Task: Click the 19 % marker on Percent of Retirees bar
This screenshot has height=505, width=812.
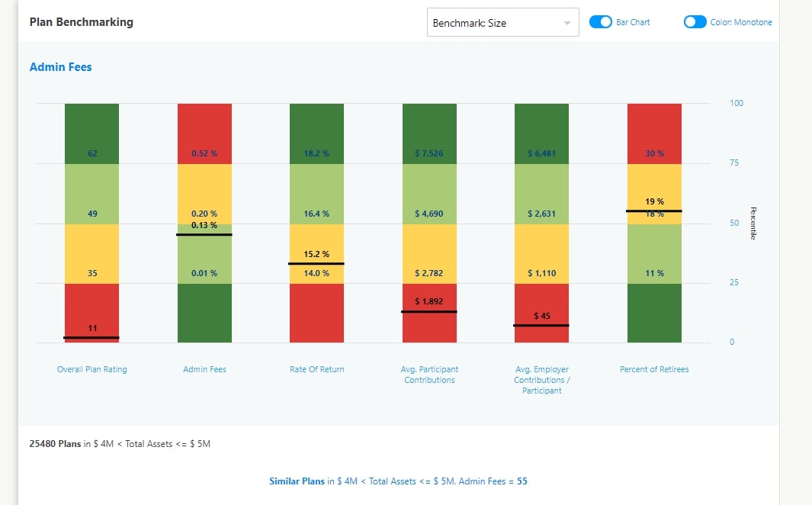Action: point(654,211)
